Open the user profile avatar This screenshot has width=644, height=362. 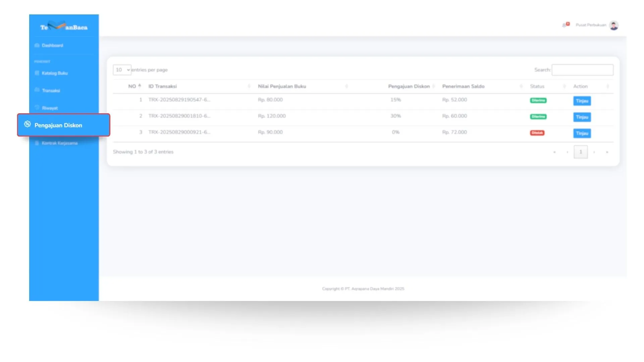coord(614,25)
